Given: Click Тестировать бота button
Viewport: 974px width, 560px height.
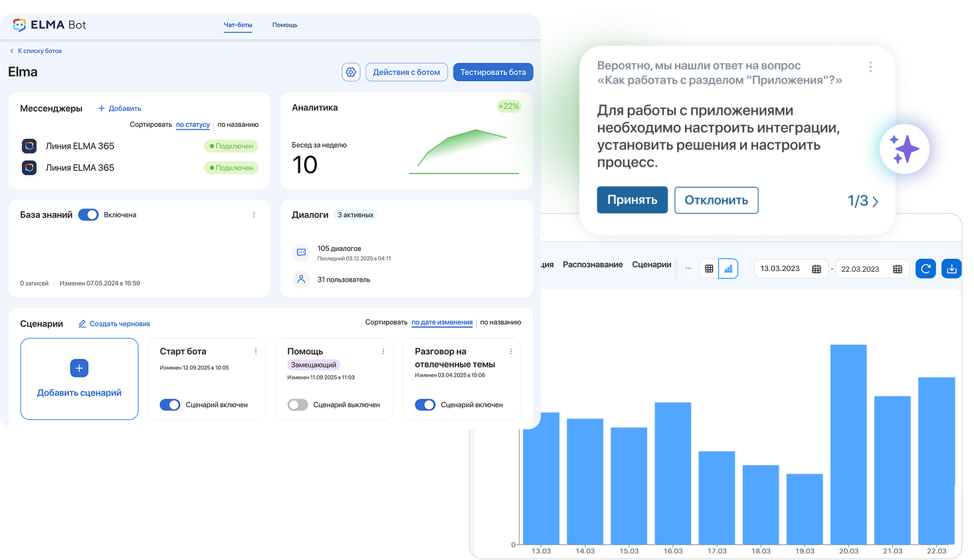Looking at the screenshot, I should click(x=493, y=72).
